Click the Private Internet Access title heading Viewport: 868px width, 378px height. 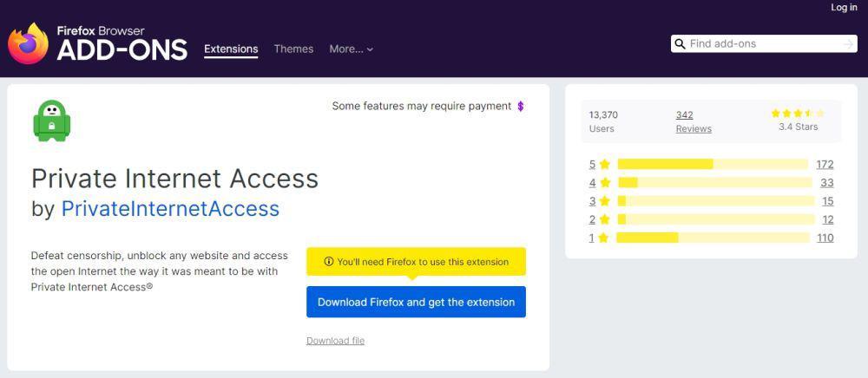(x=175, y=178)
